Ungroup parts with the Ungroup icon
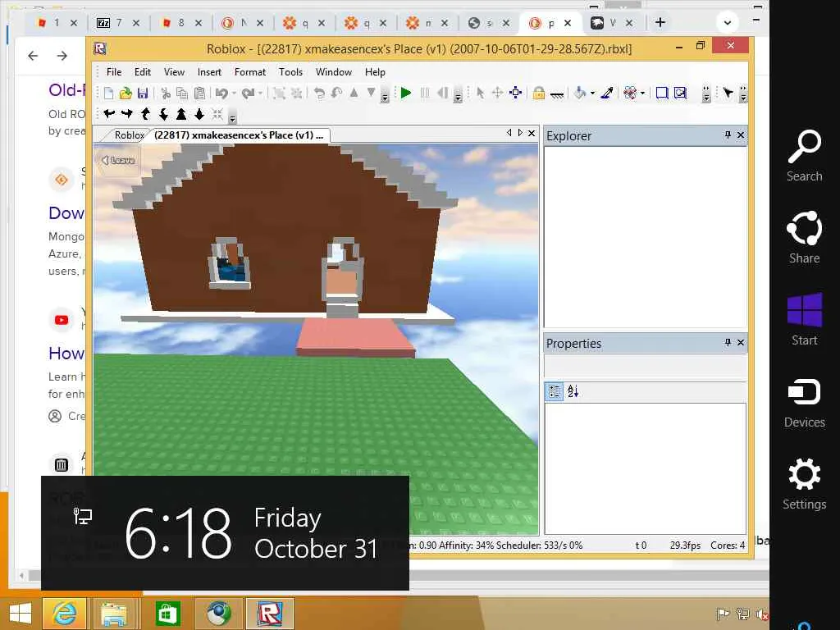The height and width of the screenshot is (630, 840). click(295, 94)
